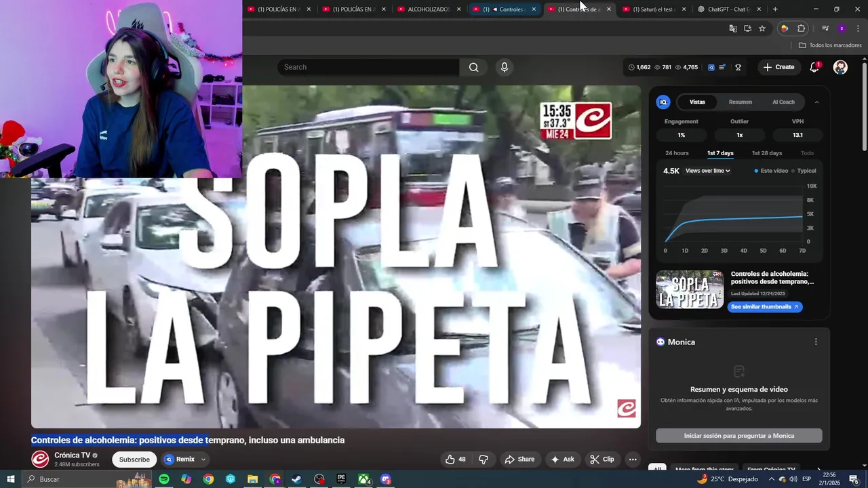This screenshot has height=488, width=868.
Task: Switch to the ALCOHOLIZADOS browser tab
Action: point(429,9)
